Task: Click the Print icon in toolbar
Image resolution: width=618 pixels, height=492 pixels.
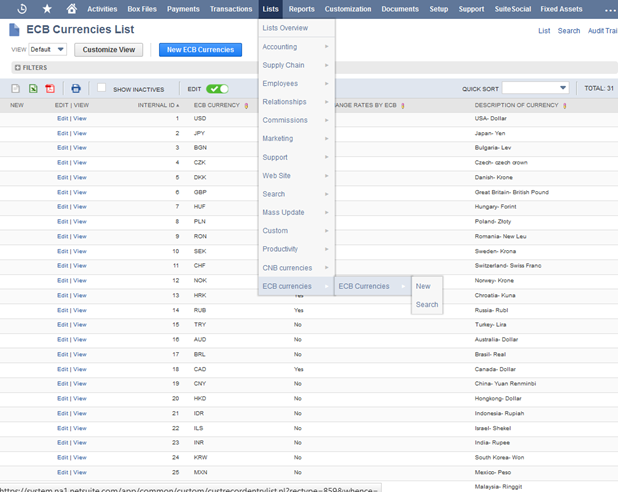Action: (75, 89)
